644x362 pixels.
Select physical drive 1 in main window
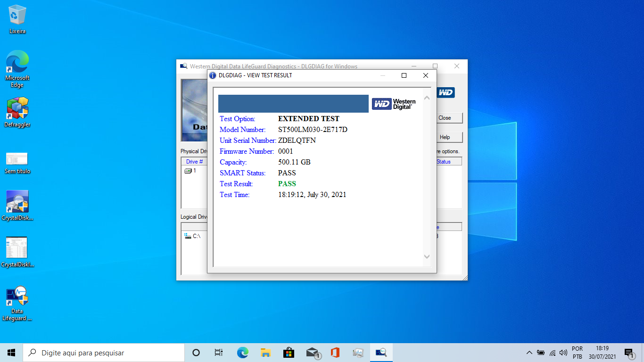coord(190,171)
